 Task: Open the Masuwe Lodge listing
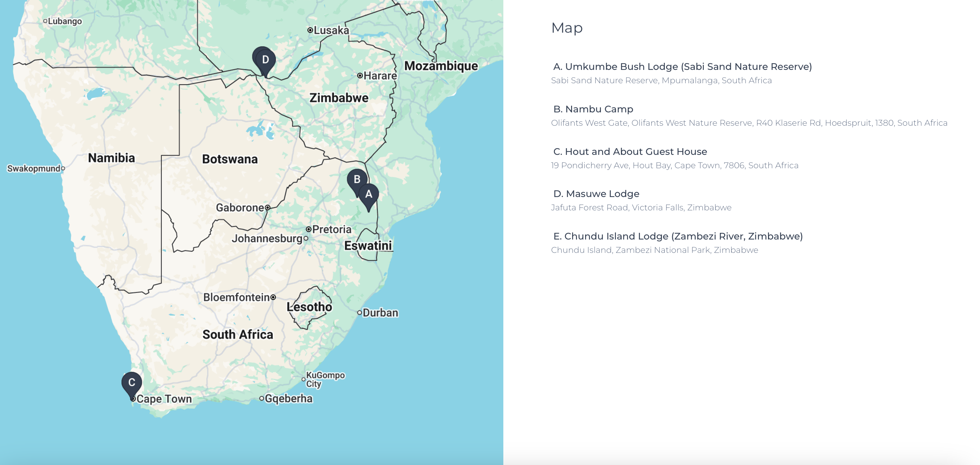pos(596,194)
